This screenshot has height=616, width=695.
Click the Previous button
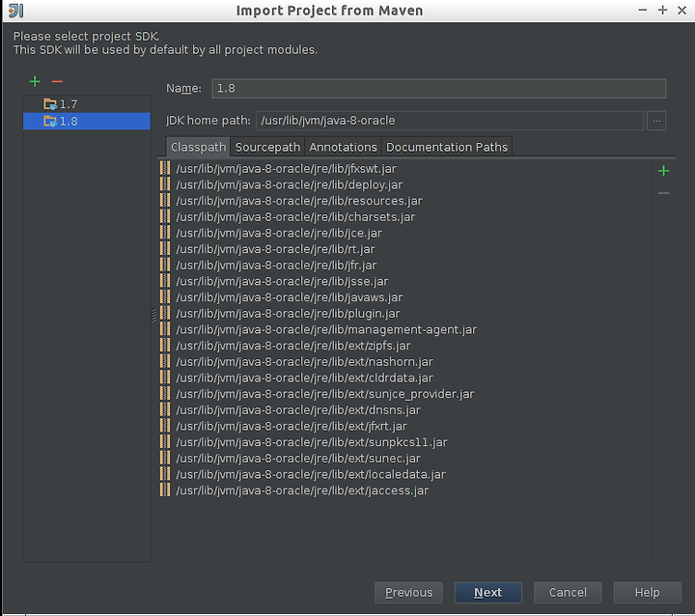(x=408, y=593)
